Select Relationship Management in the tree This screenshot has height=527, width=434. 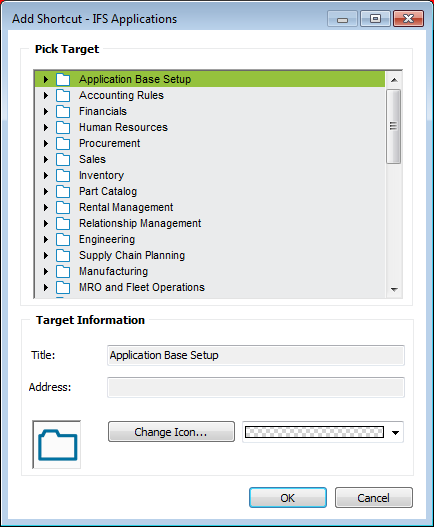tap(140, 223)
